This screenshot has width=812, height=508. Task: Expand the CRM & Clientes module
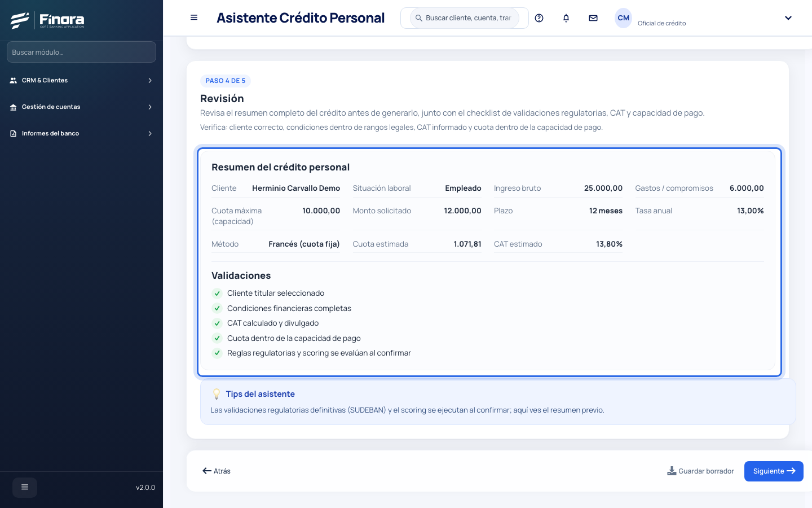pos(81,80)
